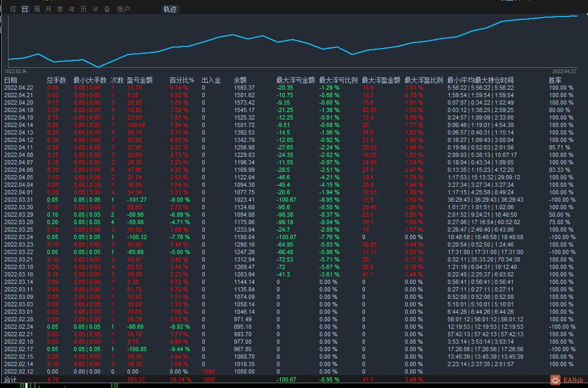Click the chart end date 2022.04.22
588x388 pixels.
pyautogui.click(x=564, y=71)
